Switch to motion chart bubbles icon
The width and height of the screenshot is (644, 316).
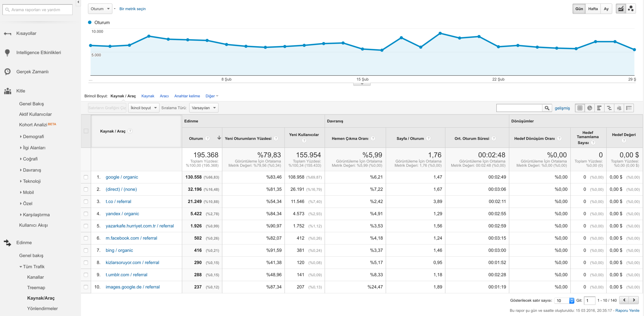631,9
